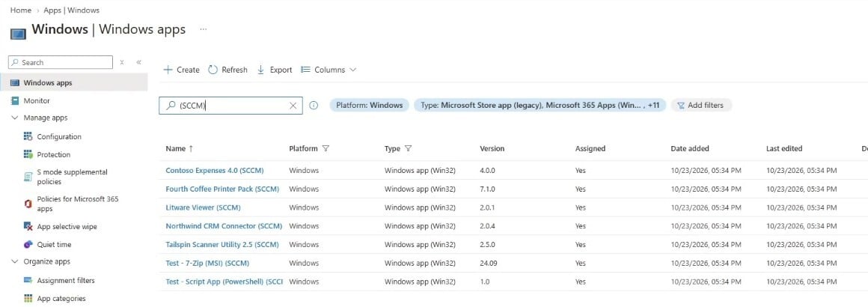Screen dimensions: 868x307
Task: Open Assignment filters menu item
Action: point(66,280)
